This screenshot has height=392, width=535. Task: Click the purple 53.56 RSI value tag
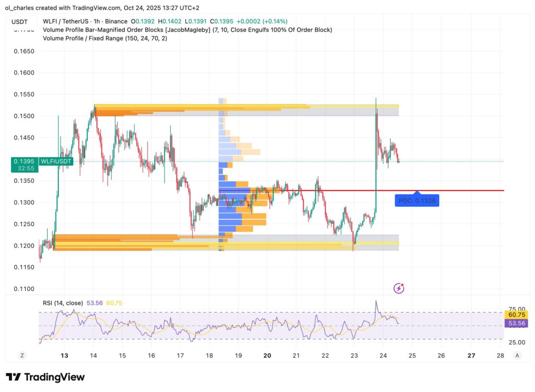pyautogui.click(x=516, y=324)
